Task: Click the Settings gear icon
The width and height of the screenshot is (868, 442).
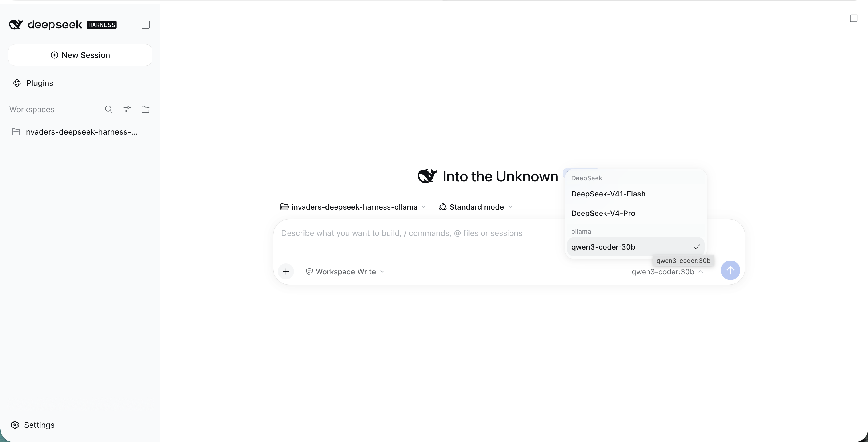Action: pyautogui.click(x=15, y=425)
